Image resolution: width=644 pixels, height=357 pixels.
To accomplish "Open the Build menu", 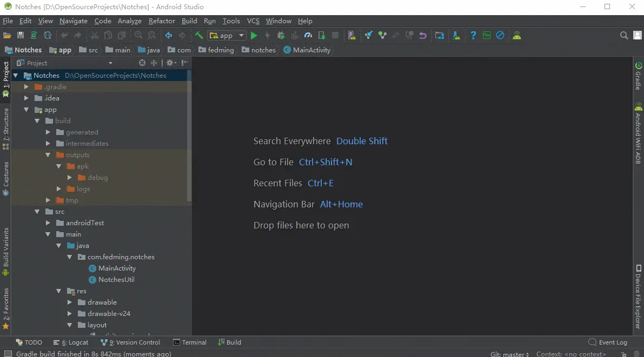I will pos(189,21).
